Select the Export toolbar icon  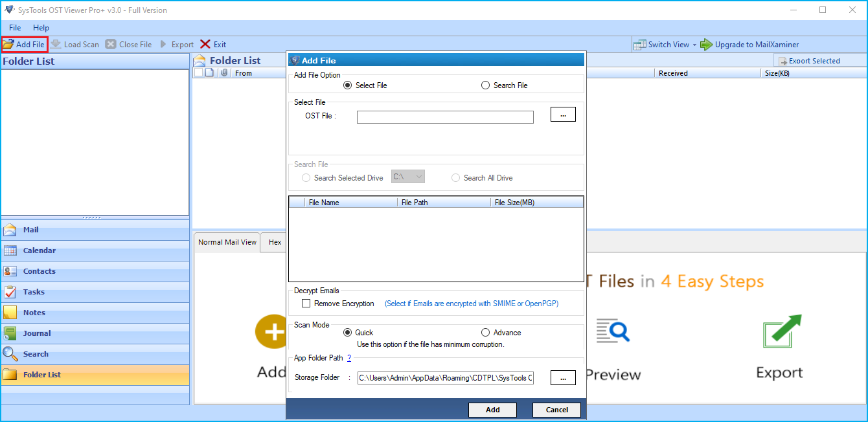pos(177,44)
